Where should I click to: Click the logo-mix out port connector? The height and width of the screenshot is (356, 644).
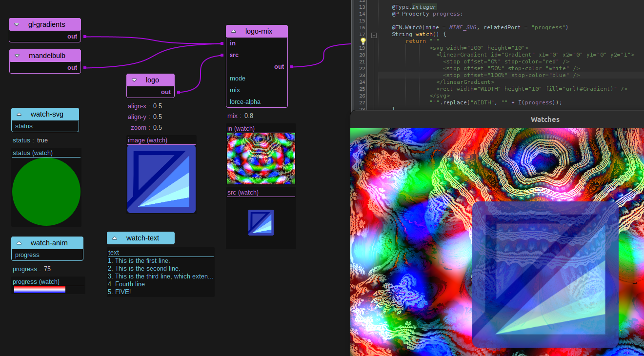(291, 67)
